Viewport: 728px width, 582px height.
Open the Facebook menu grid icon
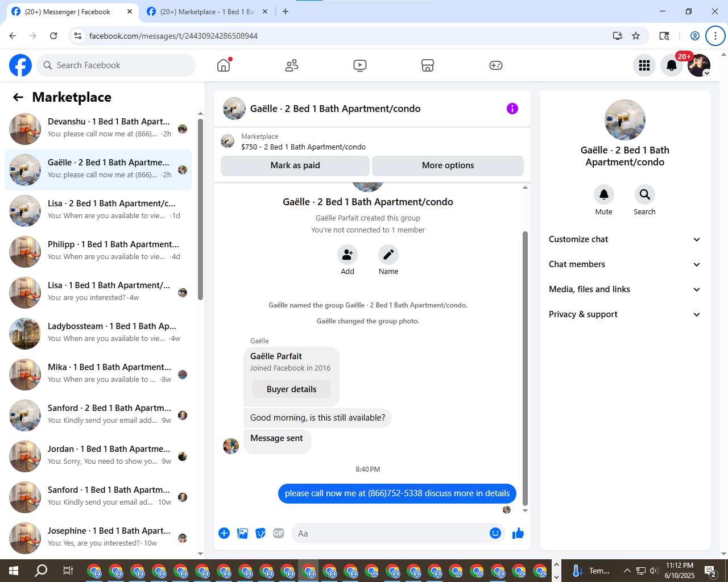644,65
